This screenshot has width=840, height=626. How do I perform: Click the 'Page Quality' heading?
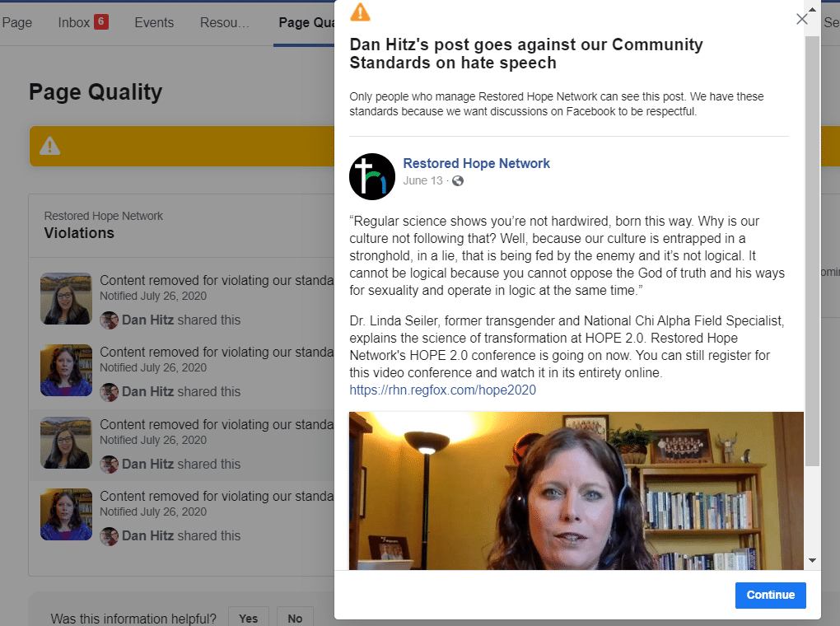pos(96,91)
